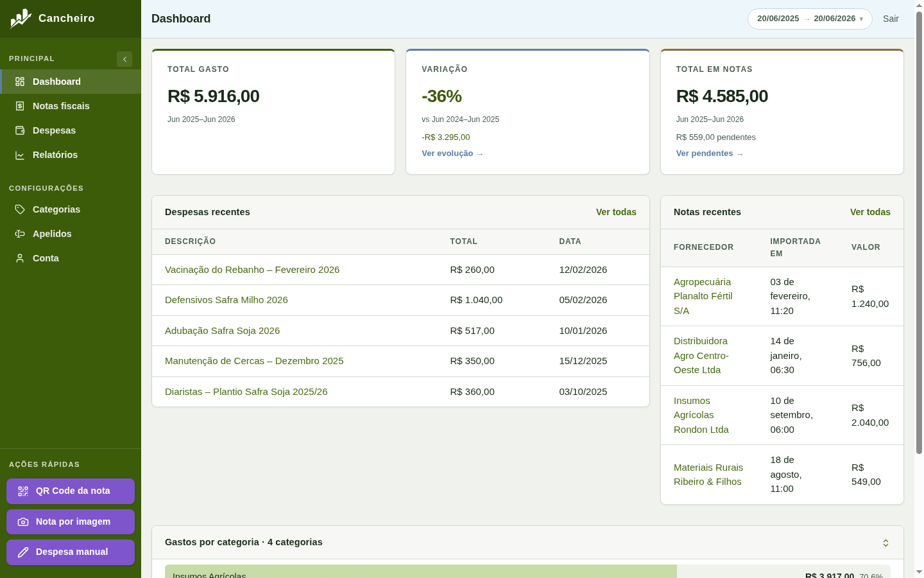Viewport: 924px width, 578px height.
Task: Click the -36% variation value
Action: pos(441,96)
